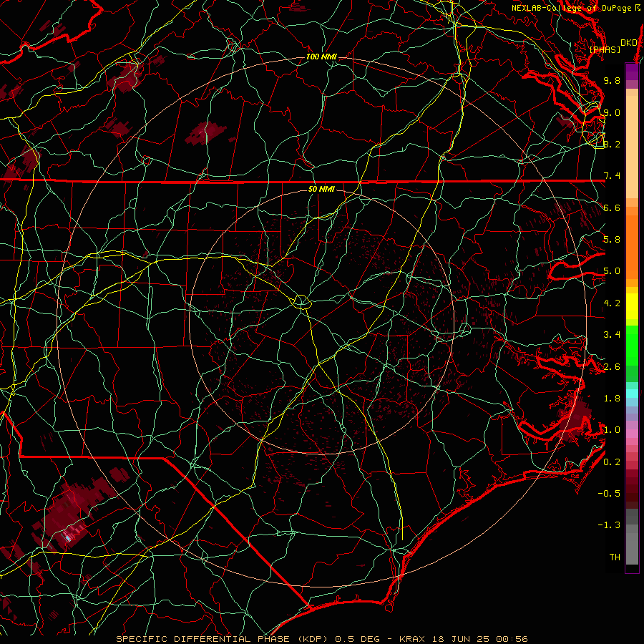Click the 0.2 value on color scale
The image size is (644, 644).
(x=612, y=462)
